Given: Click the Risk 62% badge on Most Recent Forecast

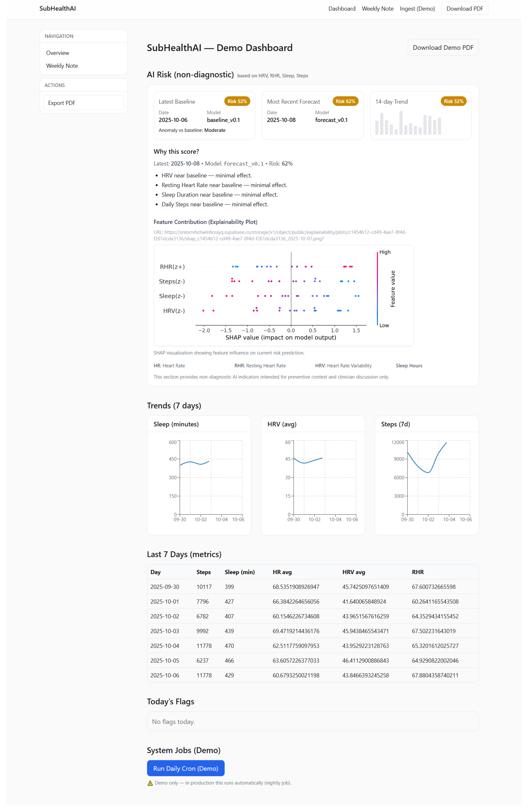Looking at the screenshot, I should [x=345, y=101].
